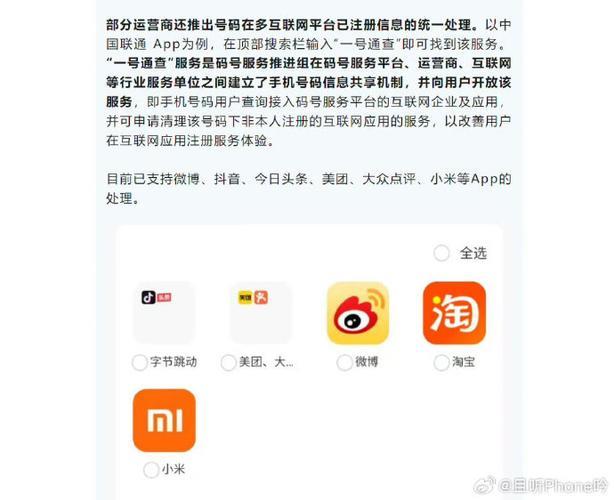Click the red Toutiao icon beside Douyin
614x500 pixels.
click(164, 298)
